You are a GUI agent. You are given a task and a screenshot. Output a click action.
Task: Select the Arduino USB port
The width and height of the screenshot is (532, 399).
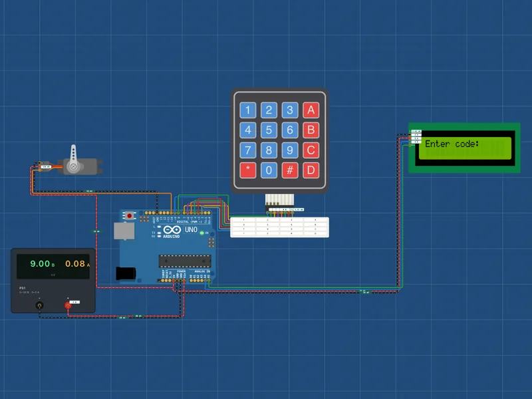click(124, 231)
